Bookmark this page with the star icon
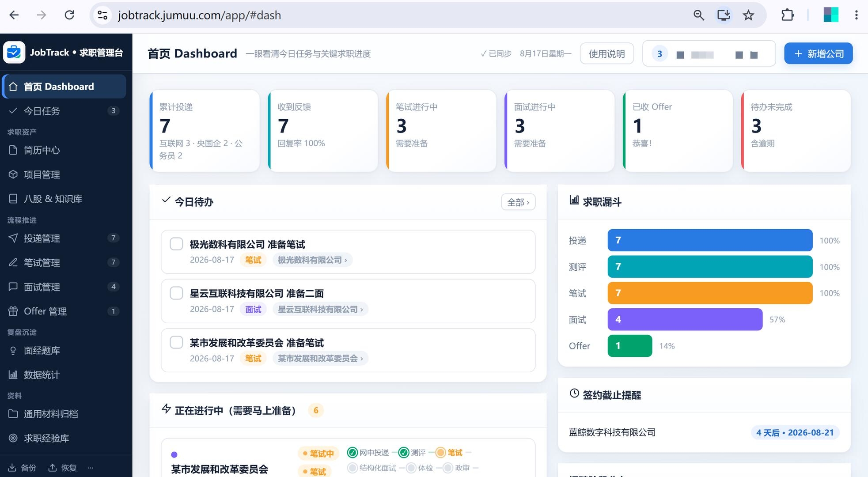Viewport: 868px width, 477px height. (748, 15)
